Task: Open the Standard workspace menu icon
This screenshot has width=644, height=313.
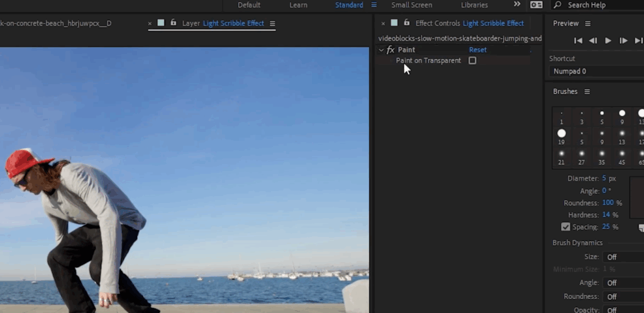Action: pyautogui.click(x=374, y=5)
